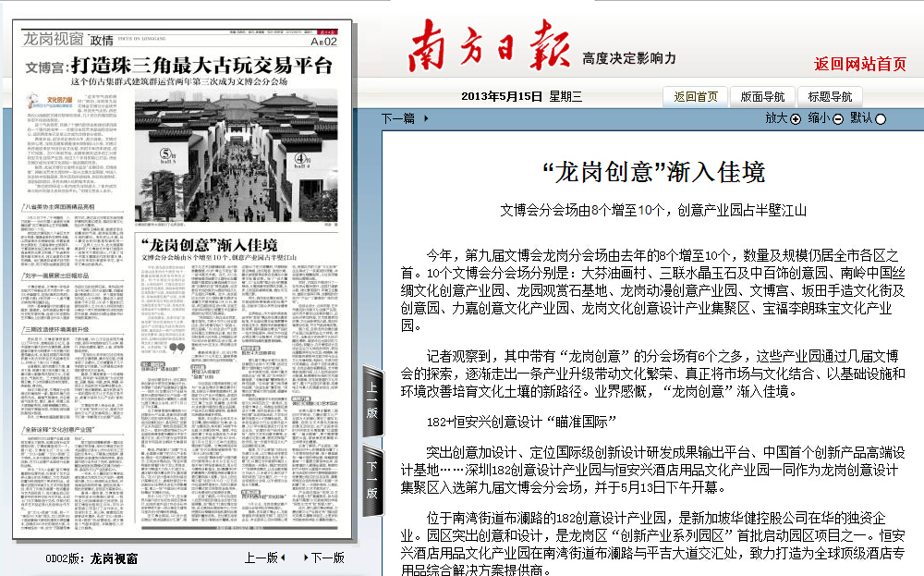Click the subtitle 文博会分会场由8个增至10个
Screen dimensions: 924x576
click(583, 211)
